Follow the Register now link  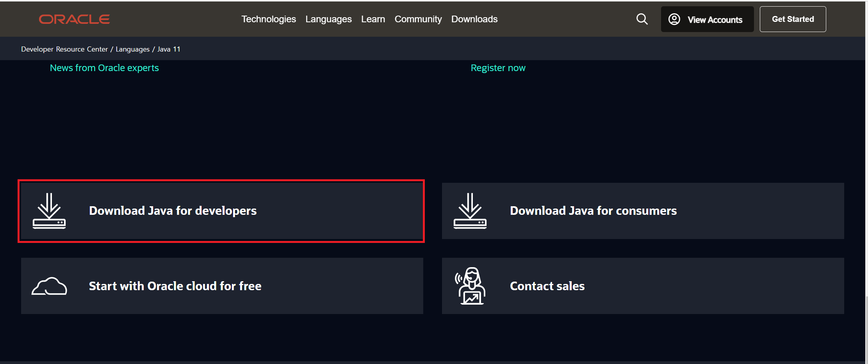[498, 68]
